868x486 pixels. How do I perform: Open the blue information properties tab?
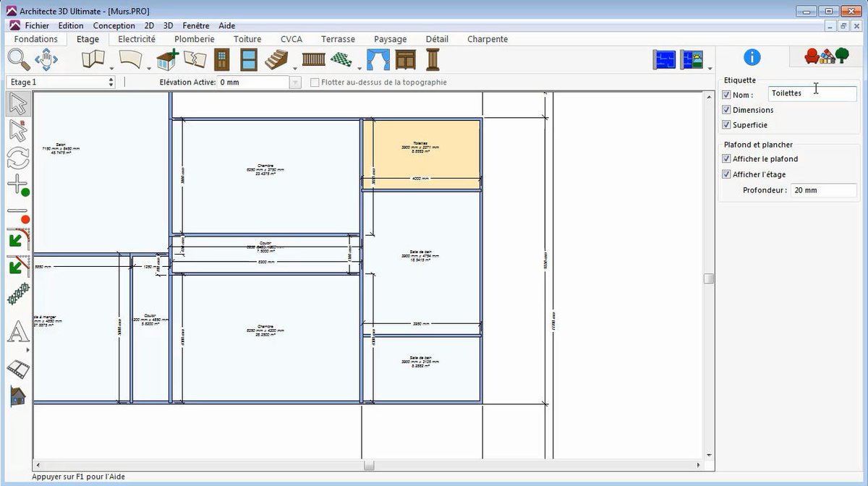point(752,57)
